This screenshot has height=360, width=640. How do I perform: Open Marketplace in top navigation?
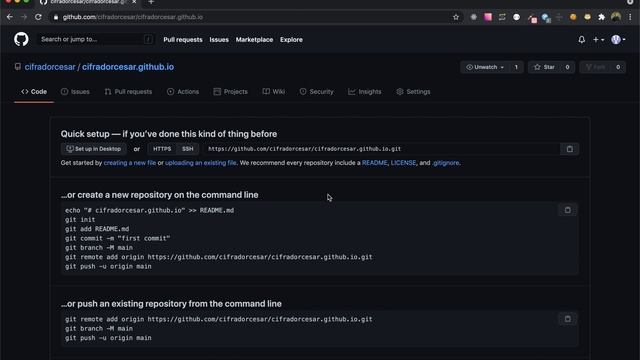254,40
